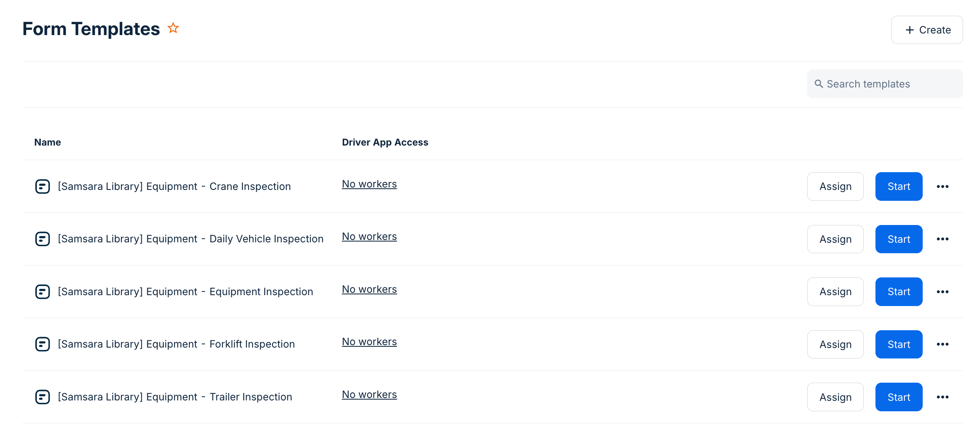Open more options for Forklift Inspection
The height and width of the screenshot is (425, 980).
point(942,344)
